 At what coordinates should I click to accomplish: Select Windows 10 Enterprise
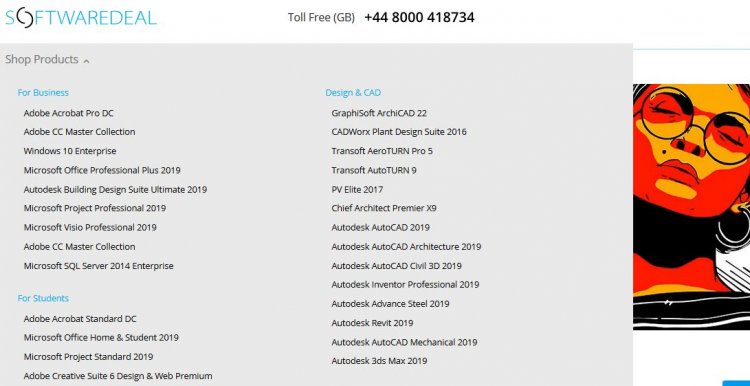[x=70, y=151]
